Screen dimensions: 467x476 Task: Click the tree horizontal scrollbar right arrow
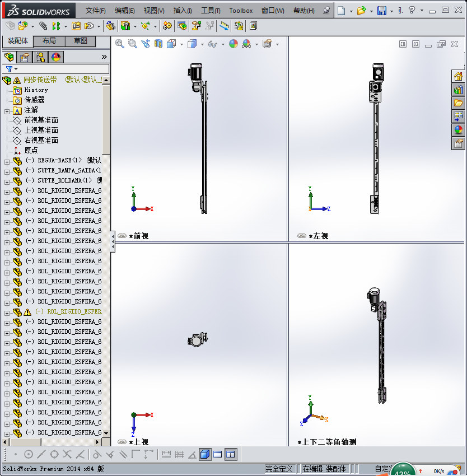click(97, 442)
